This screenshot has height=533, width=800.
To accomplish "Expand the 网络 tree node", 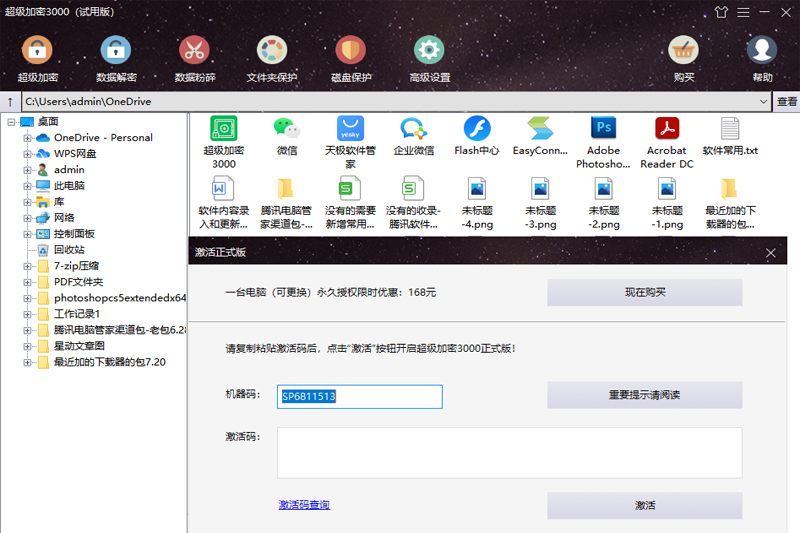I will (28, 218).
